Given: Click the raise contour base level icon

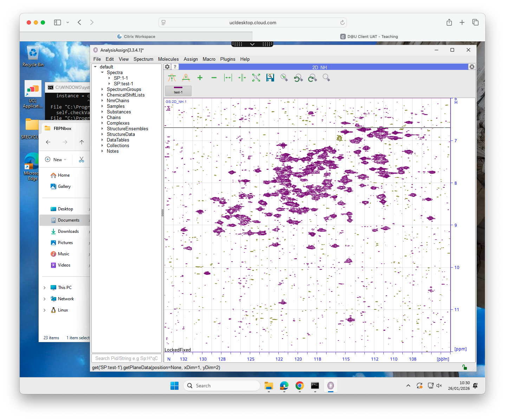Looking at the screenshot, I should [172, 78].
